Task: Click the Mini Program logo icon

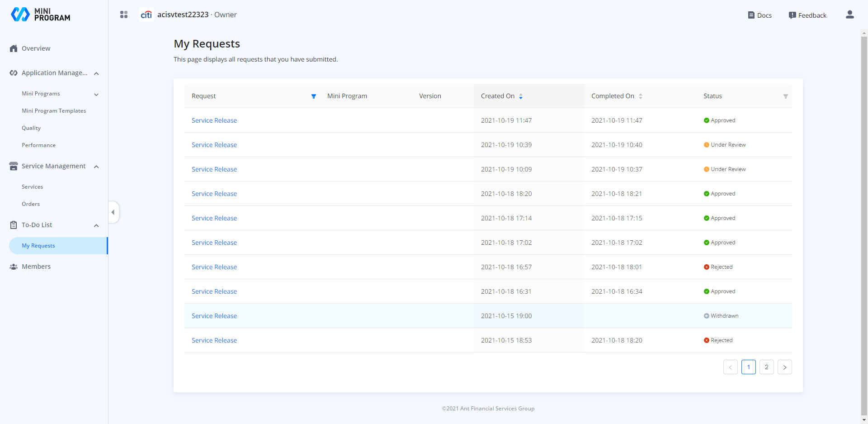Action: coord(20,14)
